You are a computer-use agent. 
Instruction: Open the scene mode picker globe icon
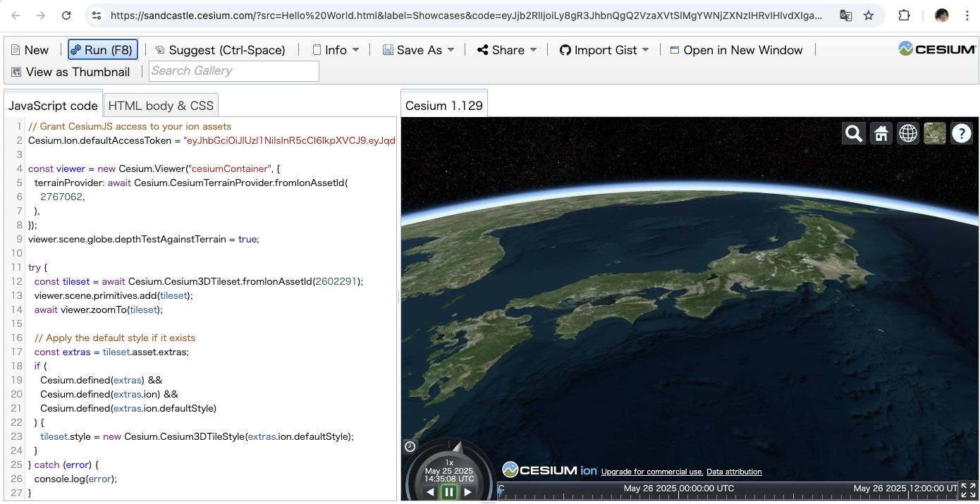[x=907, y=133]
